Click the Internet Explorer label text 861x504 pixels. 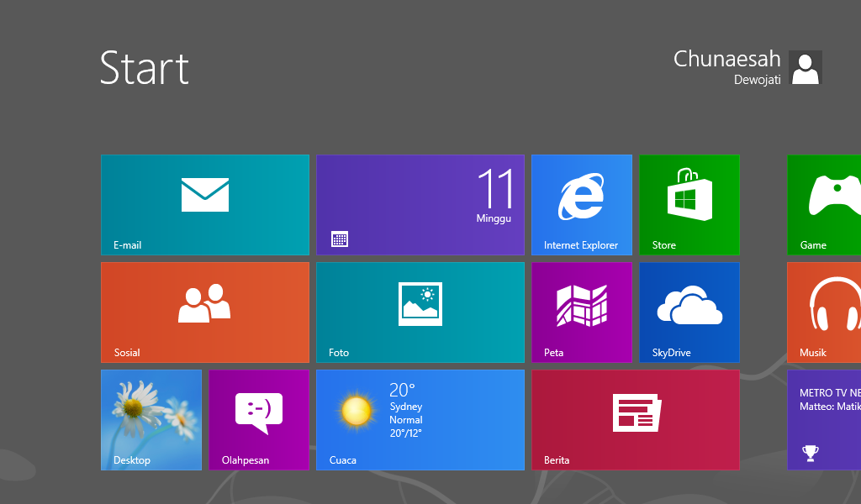click(581, 245)
